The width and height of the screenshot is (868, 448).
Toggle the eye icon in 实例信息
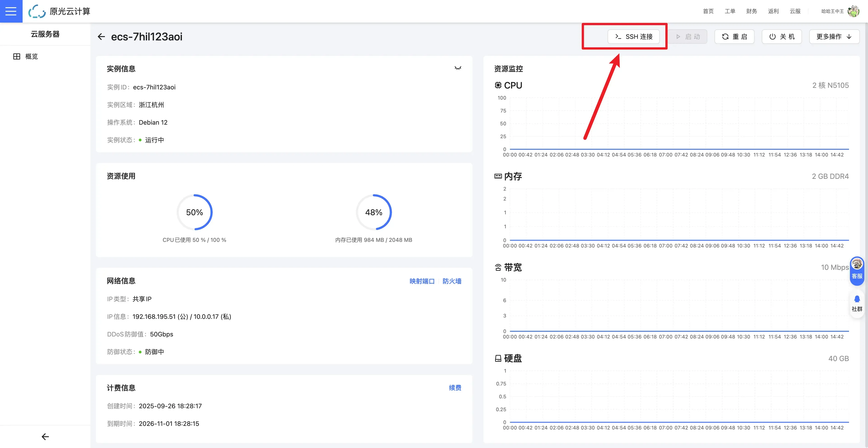click(x=458, y=68)
